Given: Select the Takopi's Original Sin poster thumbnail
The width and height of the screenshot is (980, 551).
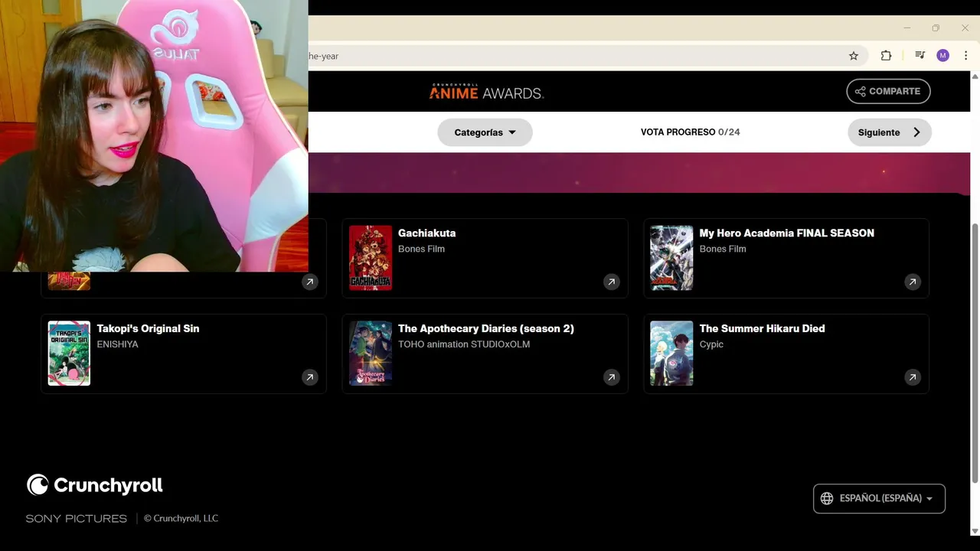Looking at the screenshot, I should click(x=69, y=353).
